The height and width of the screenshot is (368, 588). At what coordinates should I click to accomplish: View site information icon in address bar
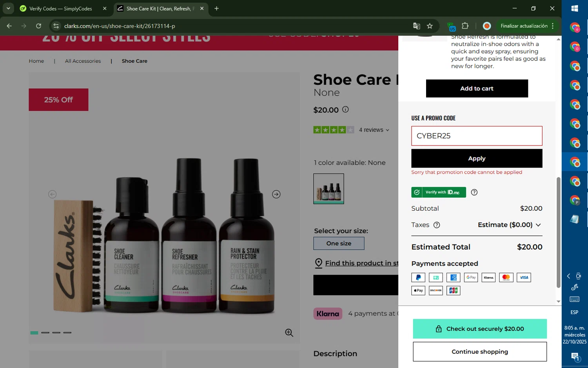(x=56, y=26)
